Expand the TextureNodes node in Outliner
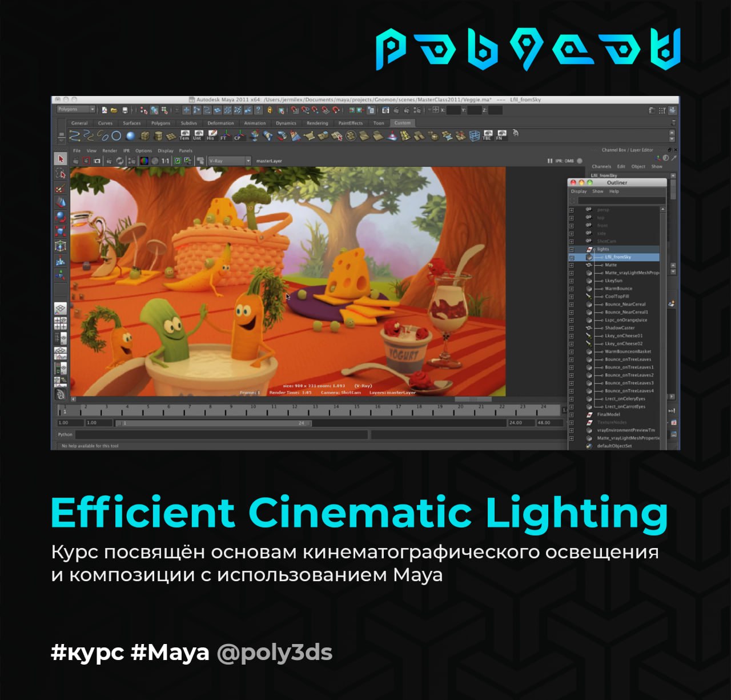The height and width of the screenshot is (700, 731). (571, 422)
